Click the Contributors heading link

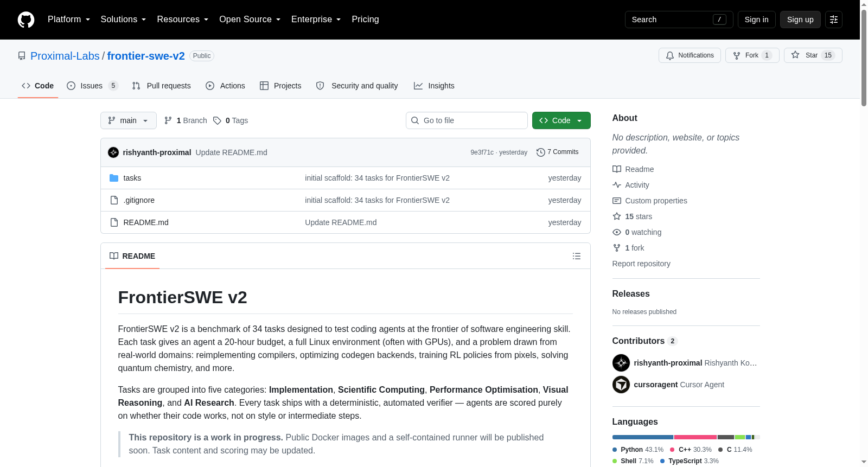pos(645,341)
